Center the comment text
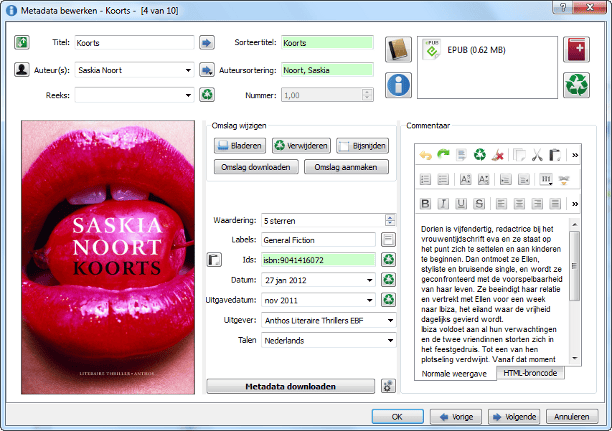The height and width of the screenshot is (431, 612). pyautogui.click(x=519, y=204)
